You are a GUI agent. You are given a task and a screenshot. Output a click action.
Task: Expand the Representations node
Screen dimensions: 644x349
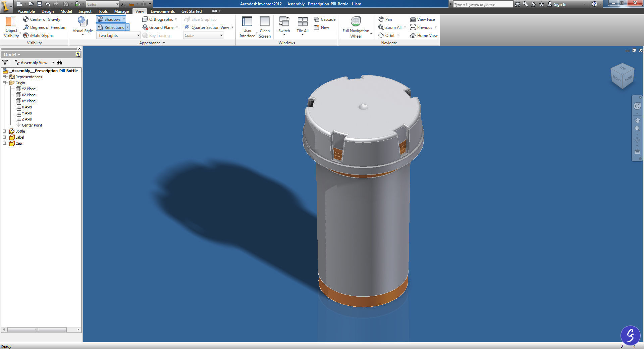tap(4, 77)
